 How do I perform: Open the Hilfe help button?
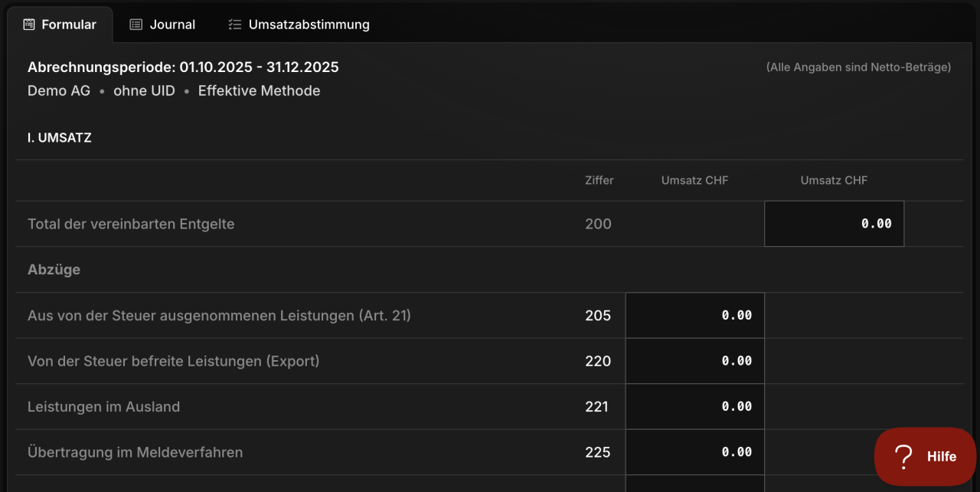pos(925,457)
